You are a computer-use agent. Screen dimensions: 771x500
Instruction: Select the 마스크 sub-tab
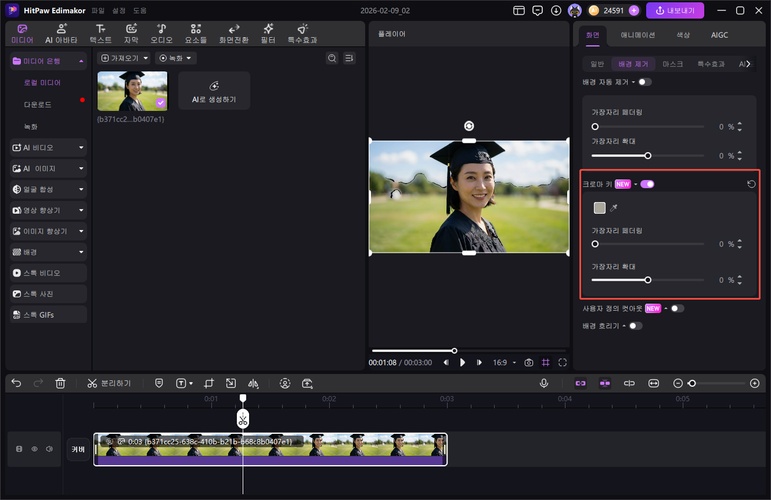coord(673,63)
